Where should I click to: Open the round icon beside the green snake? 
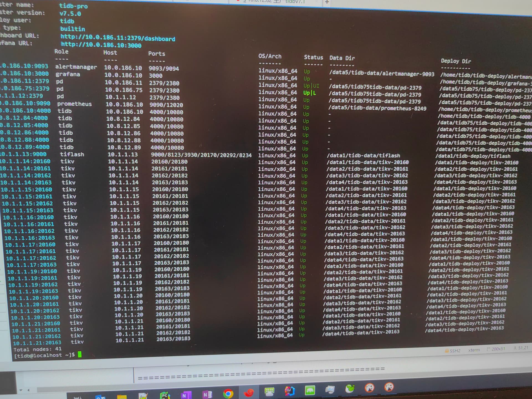tap(369, 388)
